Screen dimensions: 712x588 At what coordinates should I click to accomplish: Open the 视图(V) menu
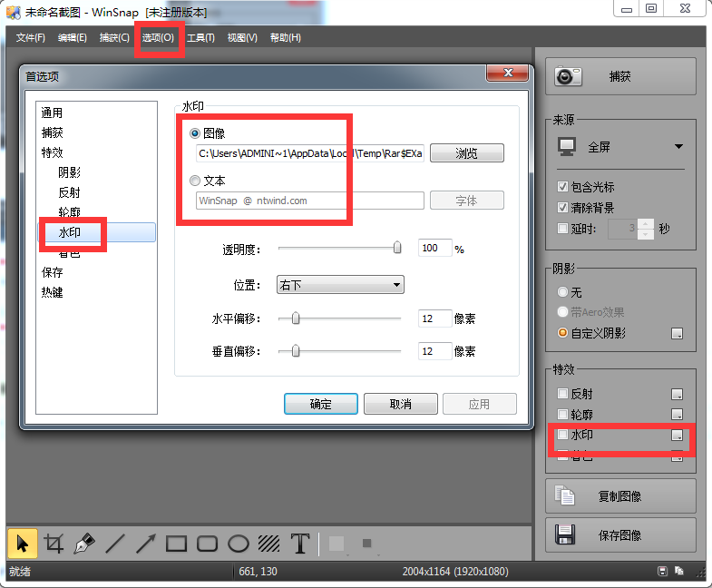pos(242,38)
